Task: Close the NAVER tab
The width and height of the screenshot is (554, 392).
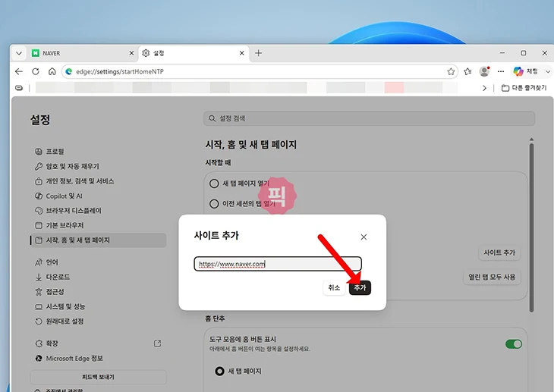Action: (131, 53)
